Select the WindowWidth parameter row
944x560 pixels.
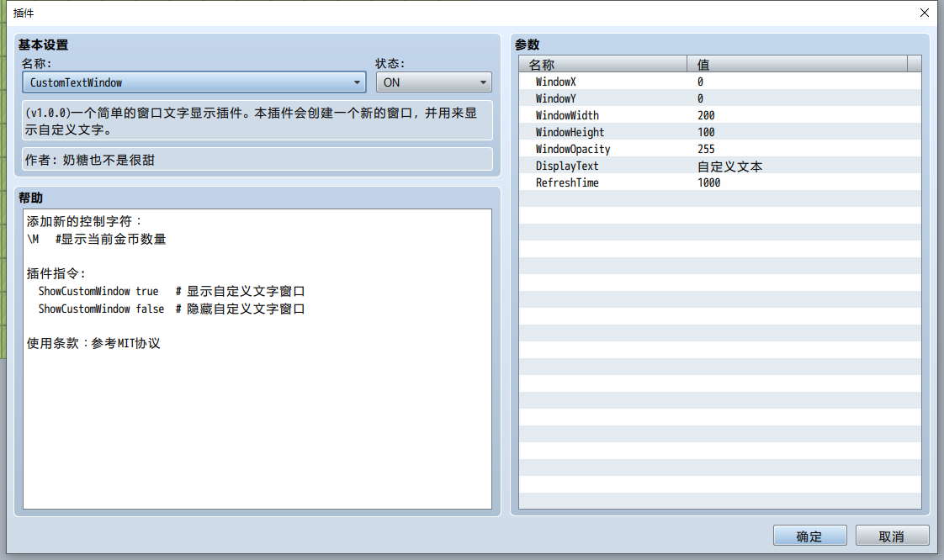(720, 115)
